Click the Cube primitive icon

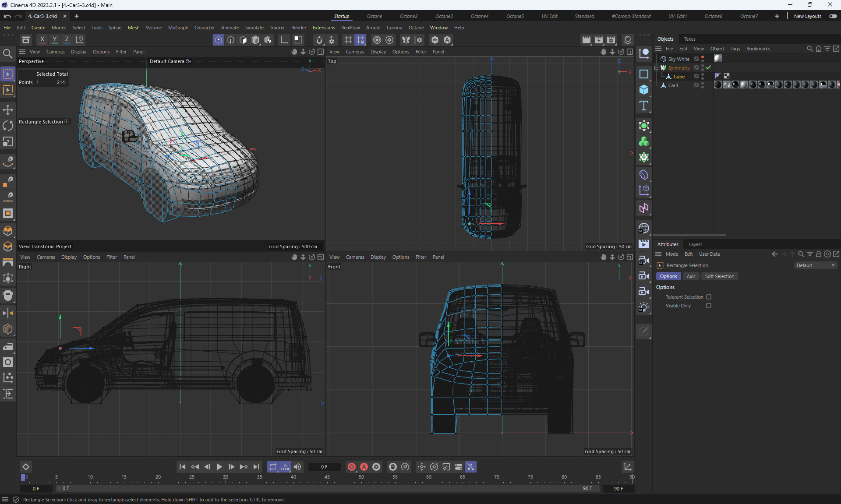pos(643,90)
